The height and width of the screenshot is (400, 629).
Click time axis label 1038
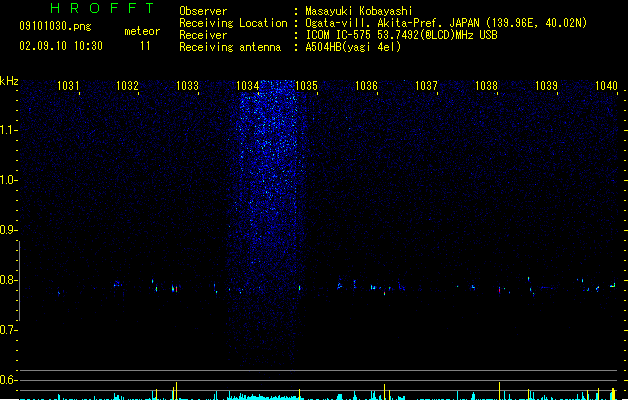pyautogui.click(x=486, y=86)
